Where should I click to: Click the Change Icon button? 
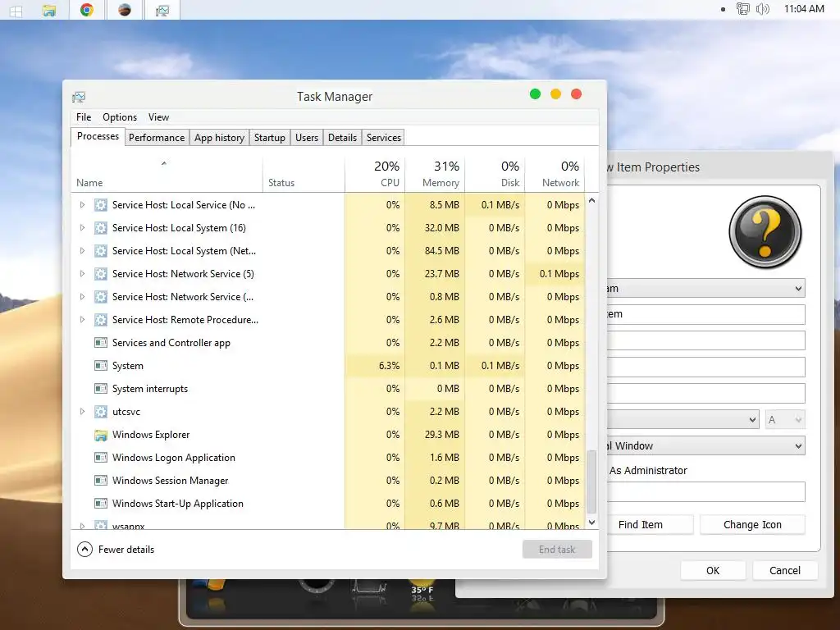tap(752, 525)
